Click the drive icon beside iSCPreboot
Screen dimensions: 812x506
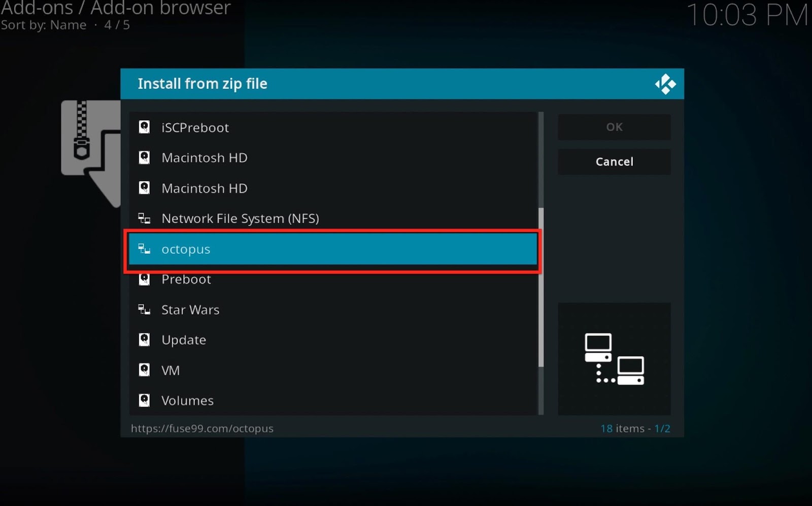click(x=144, y=127)
